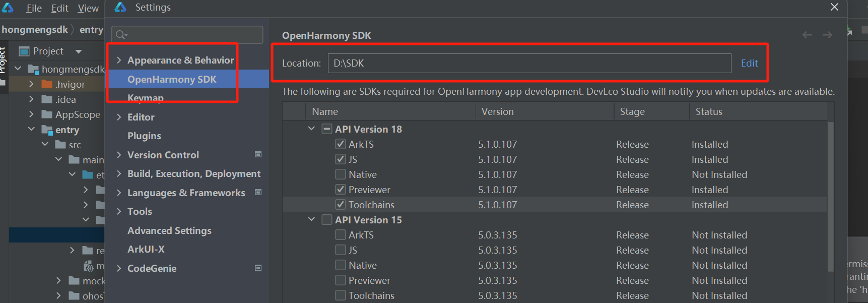
Task: Enable Native 5.0.3.135 checkbox
Action: coord(341,265)
